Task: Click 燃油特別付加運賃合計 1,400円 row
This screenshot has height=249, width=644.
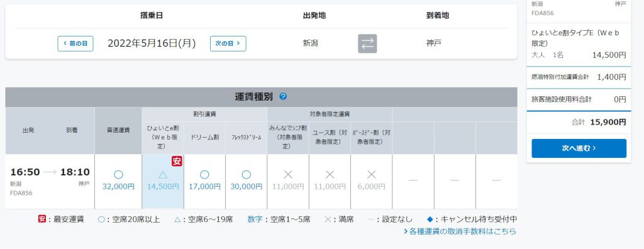Action: (579, 77)
